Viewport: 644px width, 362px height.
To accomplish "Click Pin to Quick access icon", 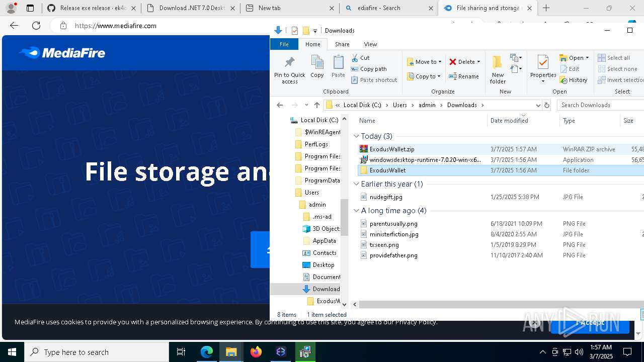I will coord(289,69).
